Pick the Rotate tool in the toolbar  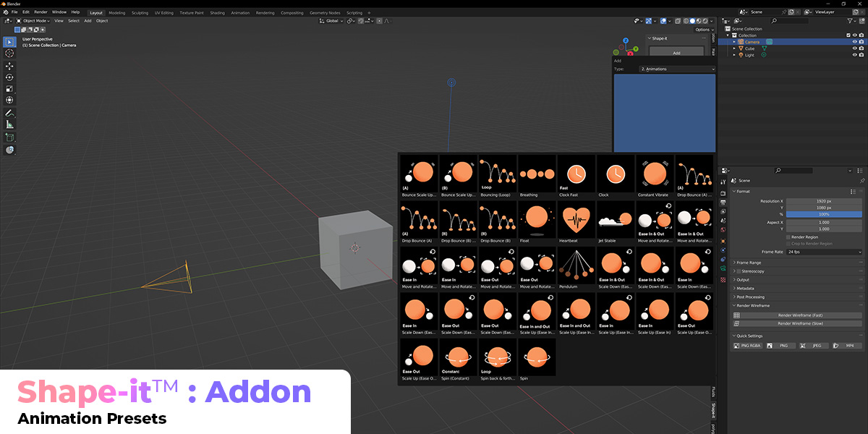tap(9, 77)
